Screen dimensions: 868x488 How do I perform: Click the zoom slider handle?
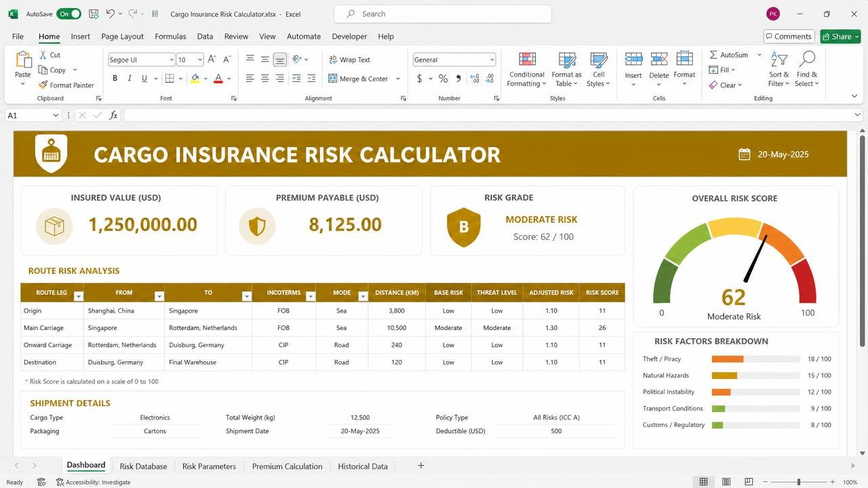point(799,482)
